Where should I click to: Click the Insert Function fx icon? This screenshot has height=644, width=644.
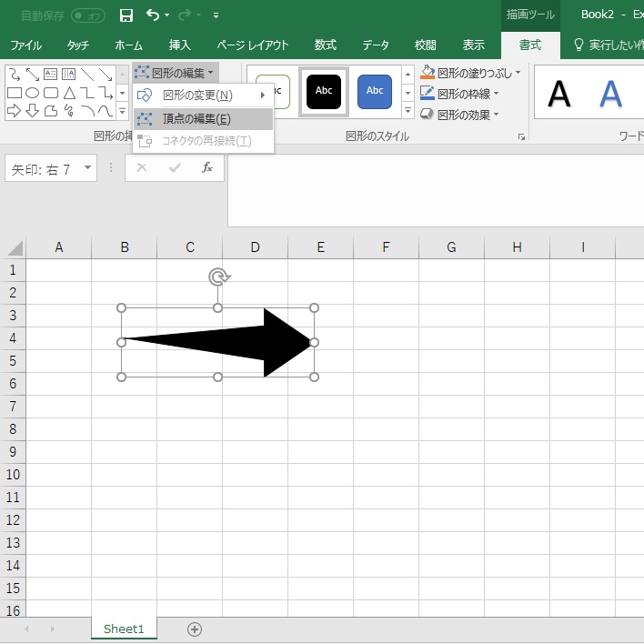click(207, 167)
